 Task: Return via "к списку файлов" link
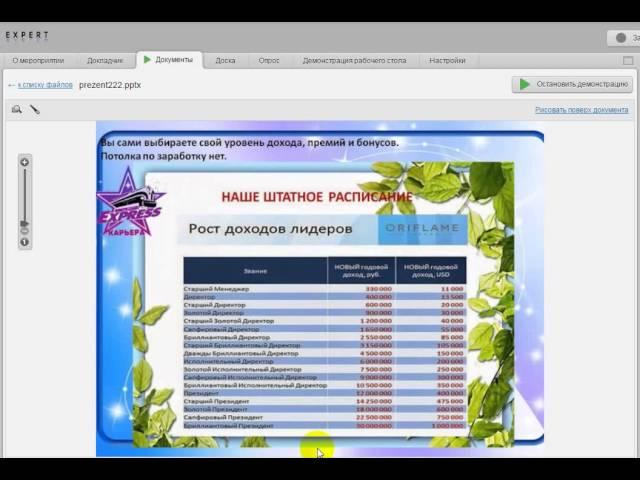(45, 85)
